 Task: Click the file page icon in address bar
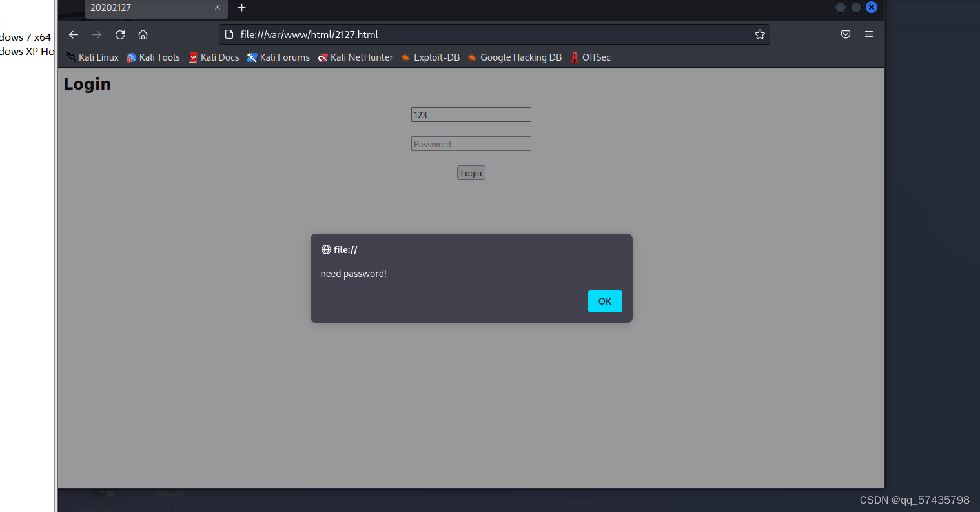(x=229, y=35)
